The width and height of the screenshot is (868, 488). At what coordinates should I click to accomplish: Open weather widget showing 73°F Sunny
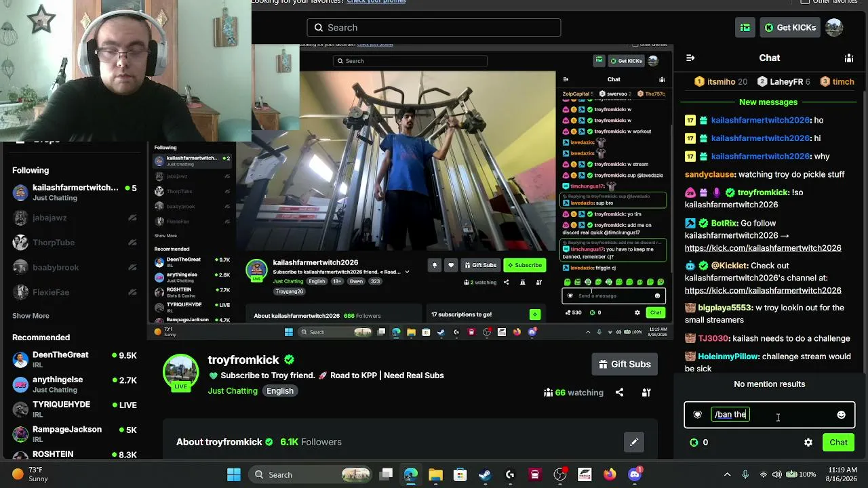click(x=30, y=474)
